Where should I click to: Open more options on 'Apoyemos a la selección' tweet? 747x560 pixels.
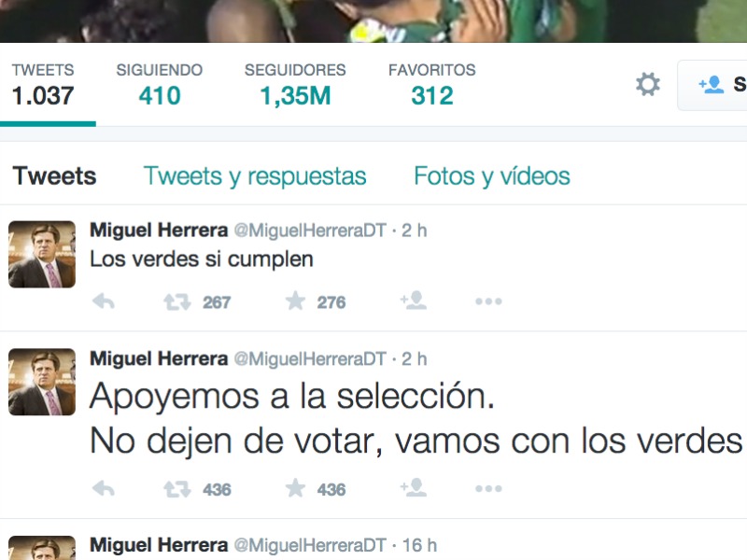pos(488,488)
